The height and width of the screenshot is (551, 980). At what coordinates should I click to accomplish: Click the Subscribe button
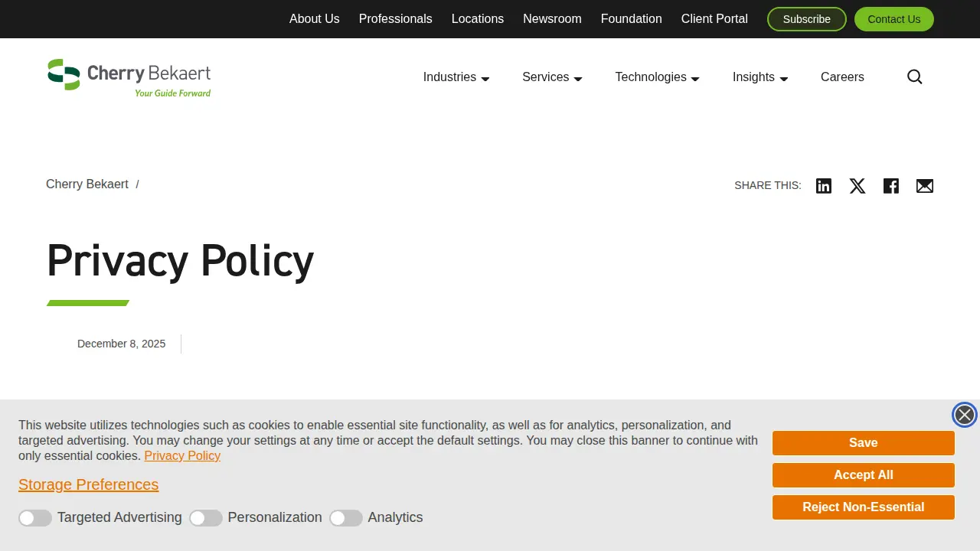point(807,19)
